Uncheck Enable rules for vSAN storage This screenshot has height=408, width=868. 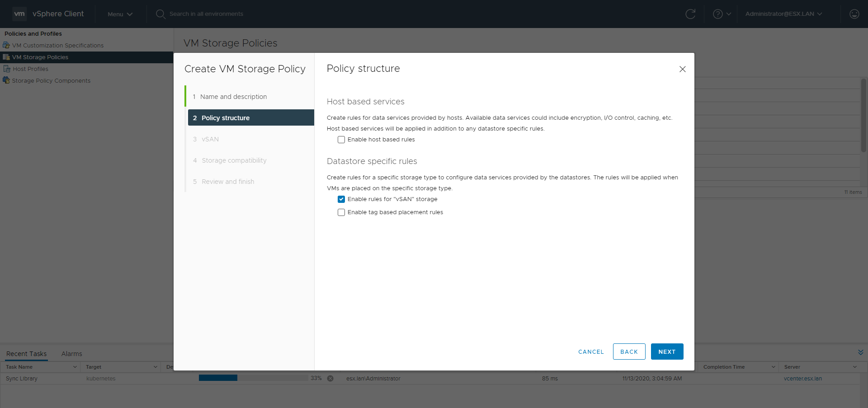point(341,199)
